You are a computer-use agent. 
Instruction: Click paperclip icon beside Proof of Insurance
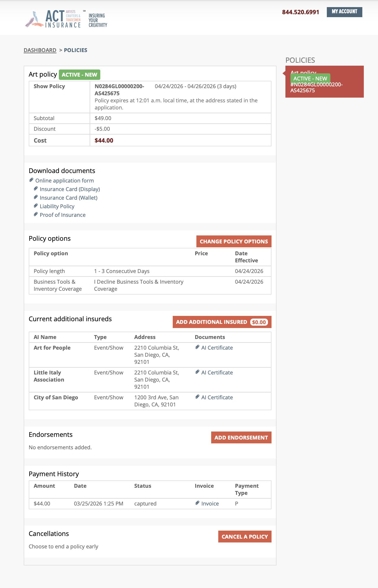click(x=36, y=214)
